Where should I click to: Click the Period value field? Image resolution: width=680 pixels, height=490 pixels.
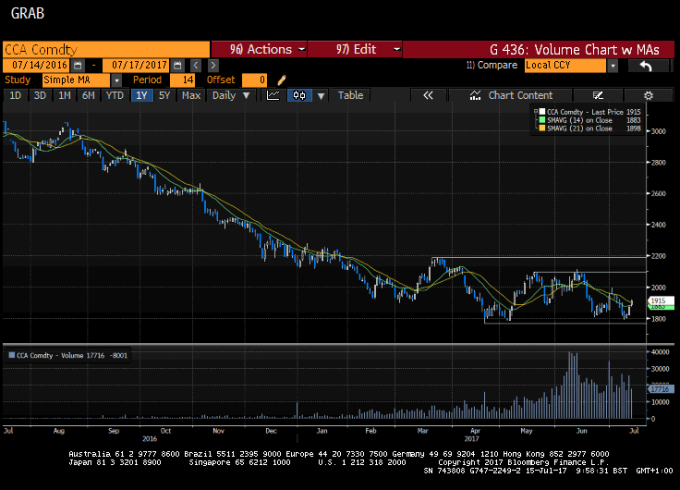[x=182, y=80]
